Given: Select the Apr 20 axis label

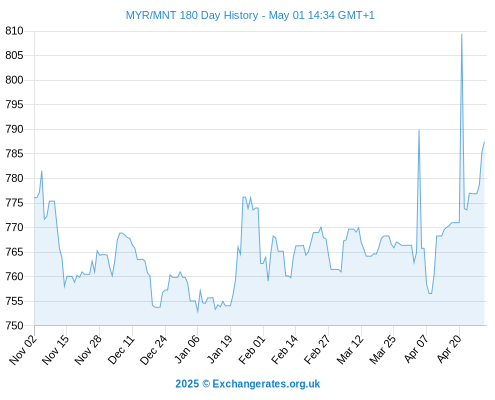Looking at the screenshot, I should [x=448, y=349].
